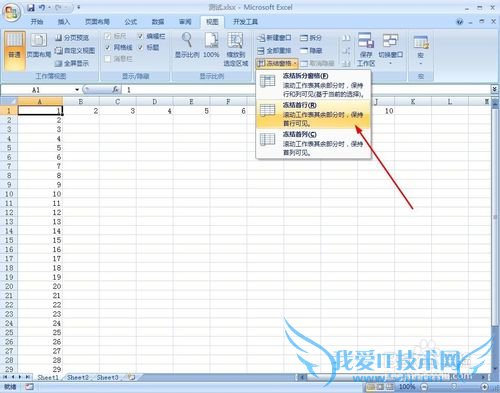Switch to the Sheet3 tab
Image resolution: width=500 pixels, height=393 pixels.
[x=107, y=377]
